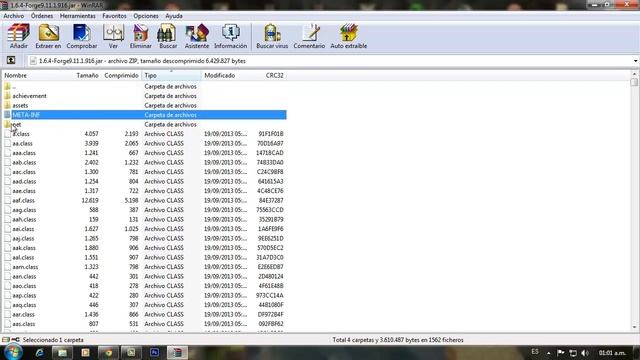Screen dimensions: 640x360
Task: Open the Órdenes menu
Action: coord(42,16)
